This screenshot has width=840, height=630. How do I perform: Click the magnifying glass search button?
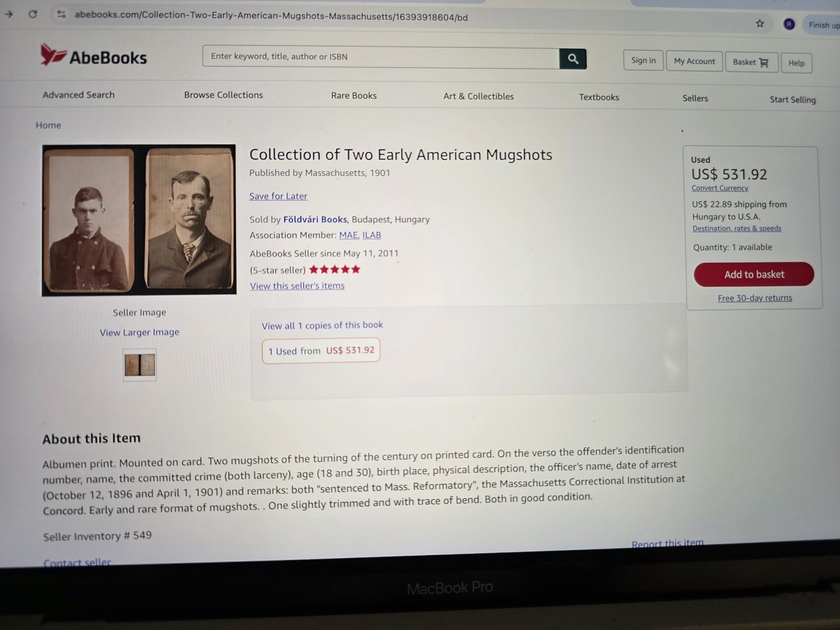pos(573,59)
